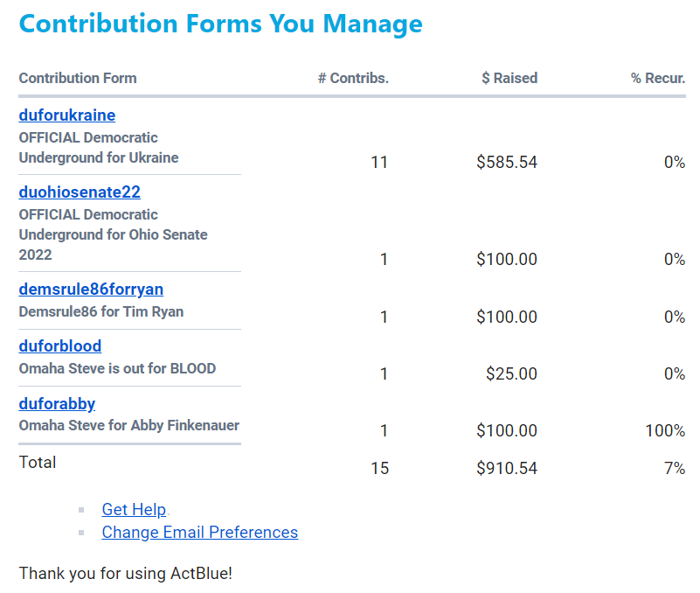Viewport: 700px width, 593px height.
Task: Click the total contributions count of 15
Action: 379,468
